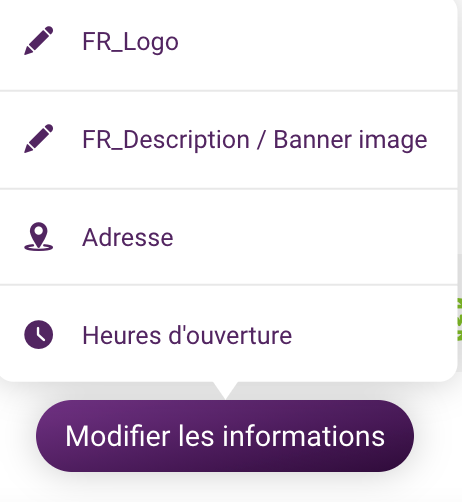Click the popover arrow pointing to the button
This screenshot has height=502, width=462.
225,390
